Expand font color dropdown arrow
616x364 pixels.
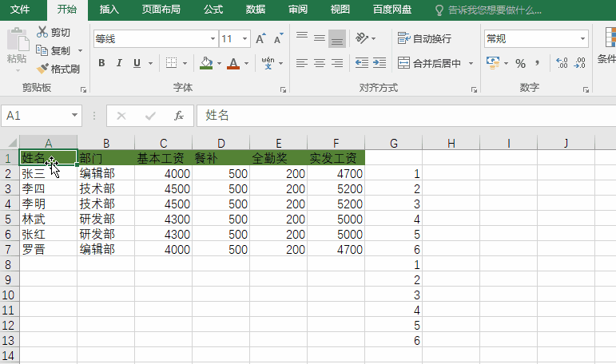(x=246, y=63)
